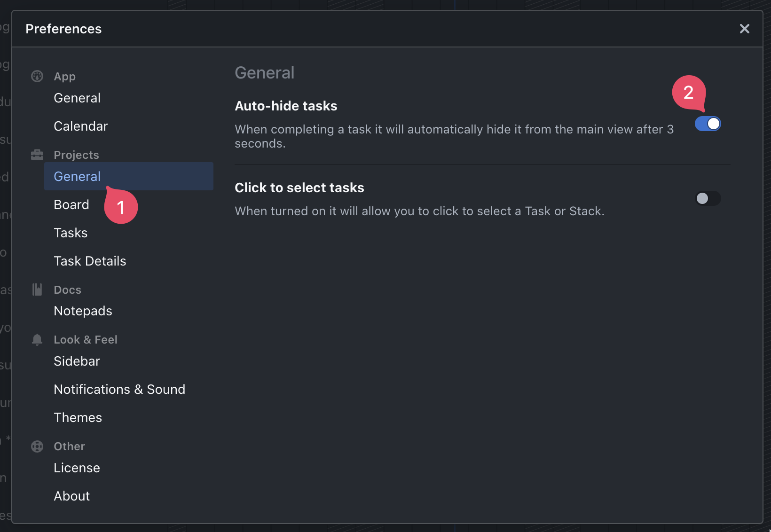The image size is (771, 532).
Task: Disable Auto-hide tasks
Action: click(x=707, y=124)
